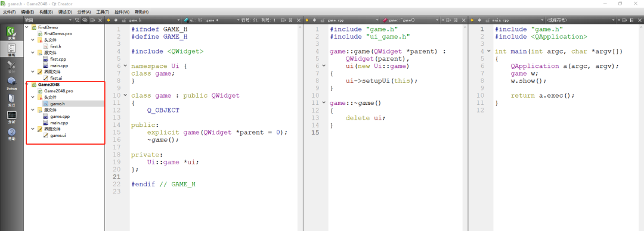Screen dimensions: 644x231
Task: Open the Welcome (欢迎) mode
Action: pyautogui.click(x=11, y=33)
